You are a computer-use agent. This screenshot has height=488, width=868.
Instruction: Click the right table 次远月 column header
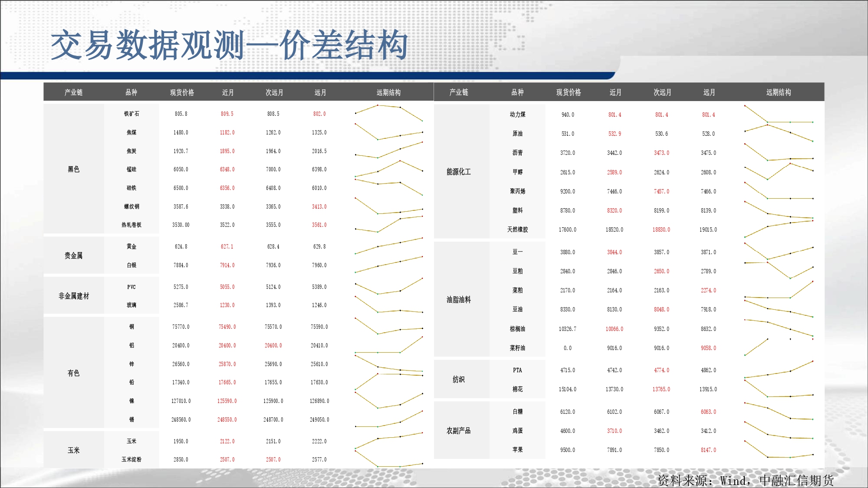point(662,92)
